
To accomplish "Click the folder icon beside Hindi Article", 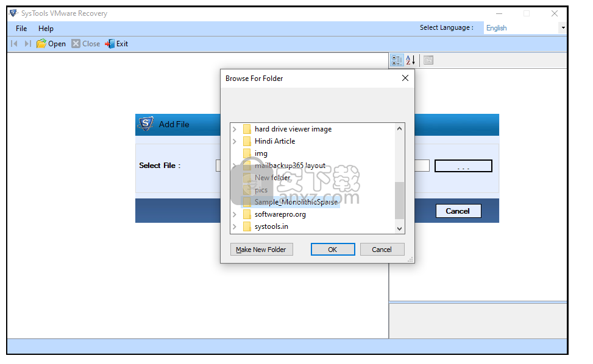I will (x=247, y=141).
